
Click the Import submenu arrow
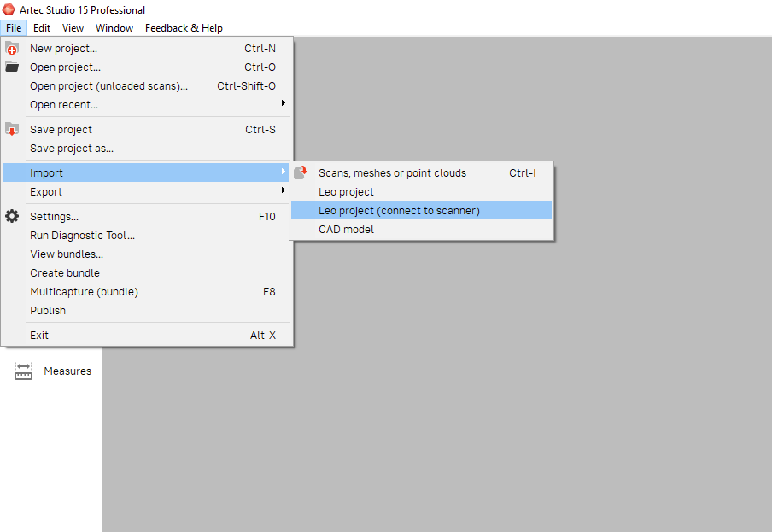(284, 172)
